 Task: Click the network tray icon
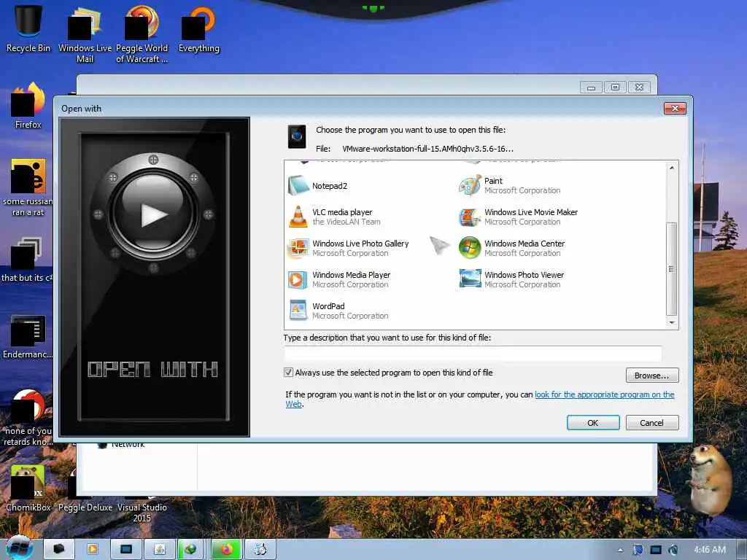[656, 550]
